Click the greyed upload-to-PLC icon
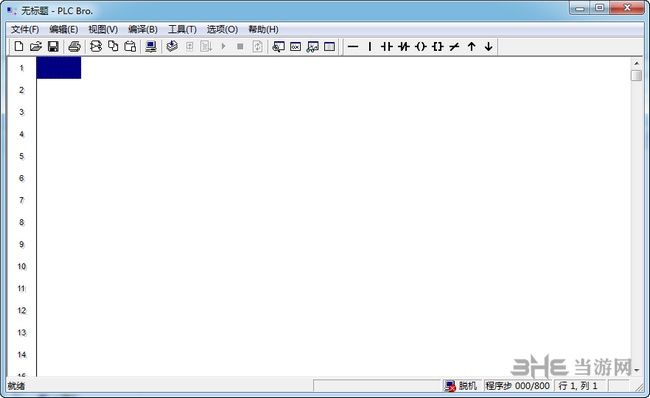Screen dimensions: 650x398 [189, 46]
